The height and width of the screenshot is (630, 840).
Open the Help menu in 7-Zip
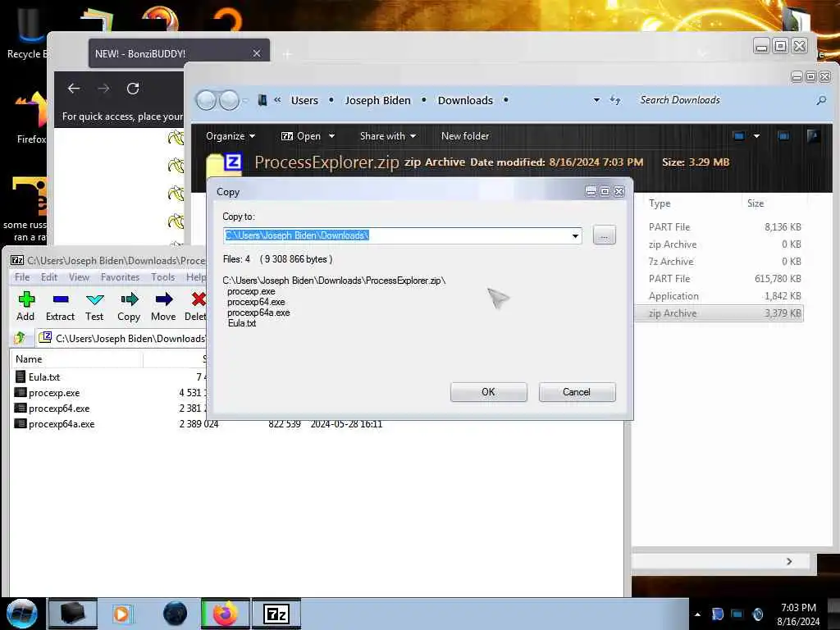(x=195, y=277)
